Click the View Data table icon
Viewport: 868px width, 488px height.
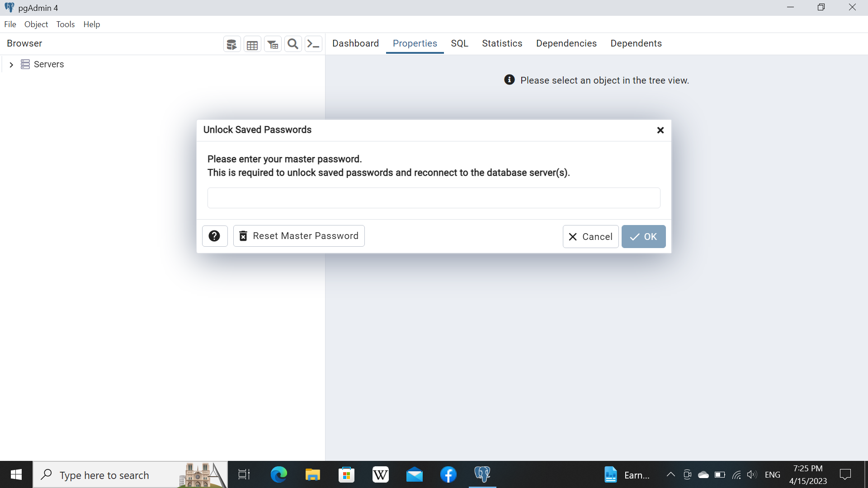pos(252,44)
